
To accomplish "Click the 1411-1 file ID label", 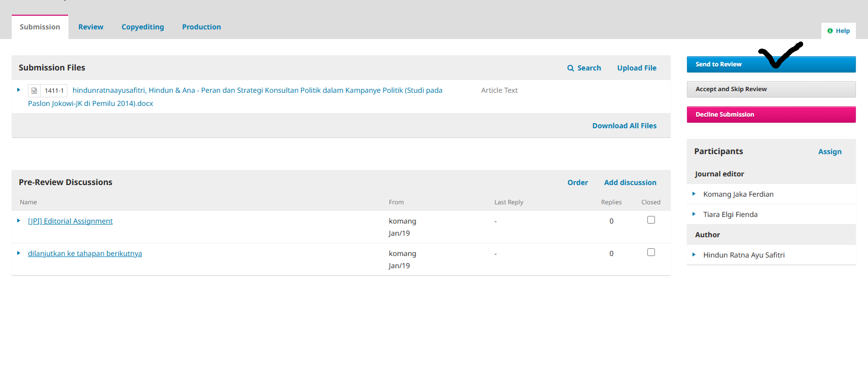I will [x=54, y=91].
